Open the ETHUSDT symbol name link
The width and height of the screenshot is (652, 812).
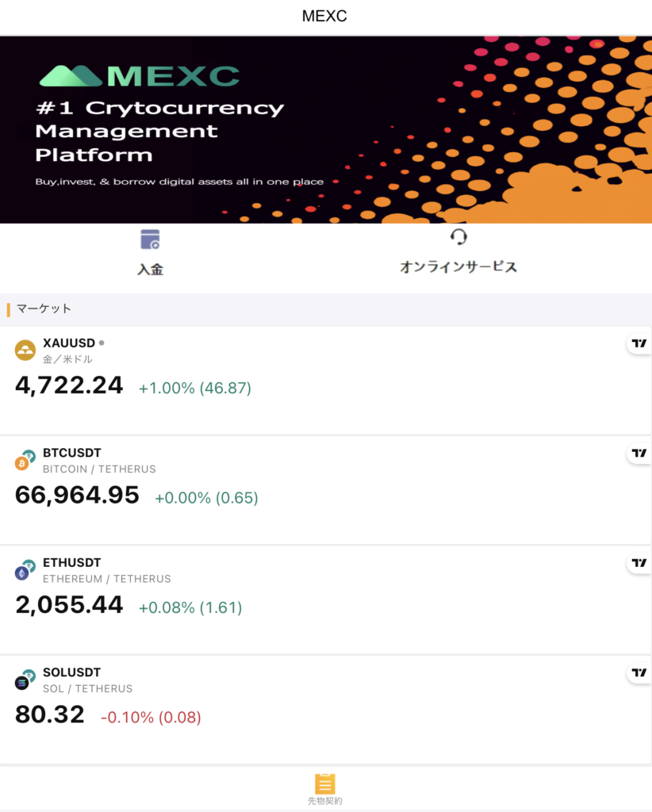72,562
